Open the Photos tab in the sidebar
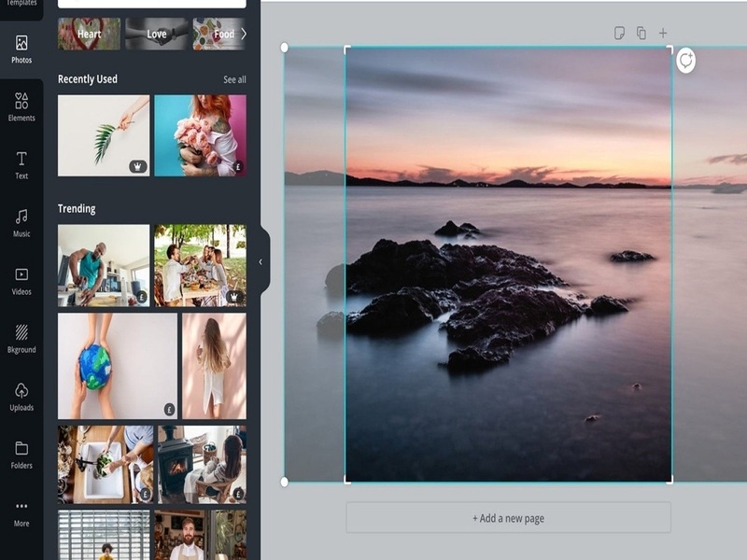Image resolution: width=747 pixels, height=560 pixels. pyautogui.click(x=21, y=49)
